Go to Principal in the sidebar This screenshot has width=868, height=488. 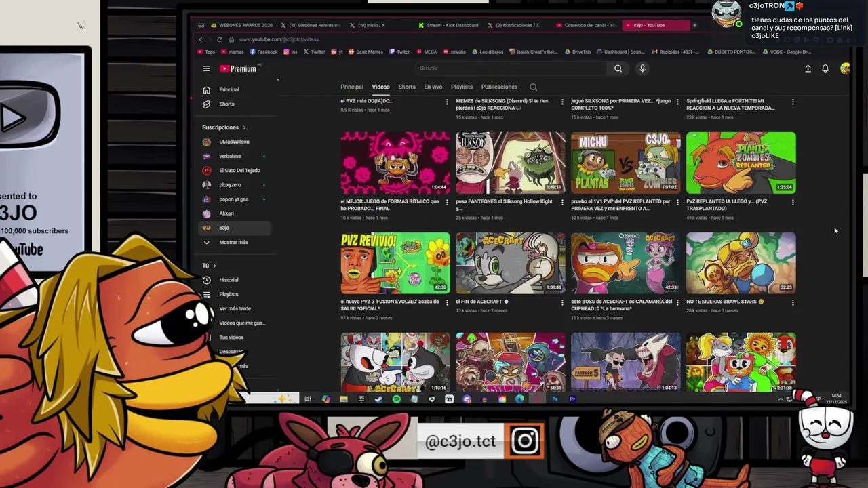point(229,89)
